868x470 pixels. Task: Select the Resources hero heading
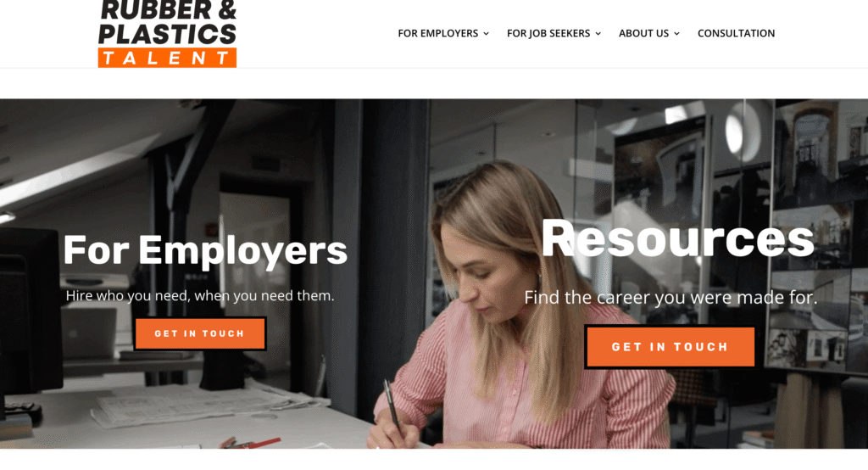click(677, 238)
